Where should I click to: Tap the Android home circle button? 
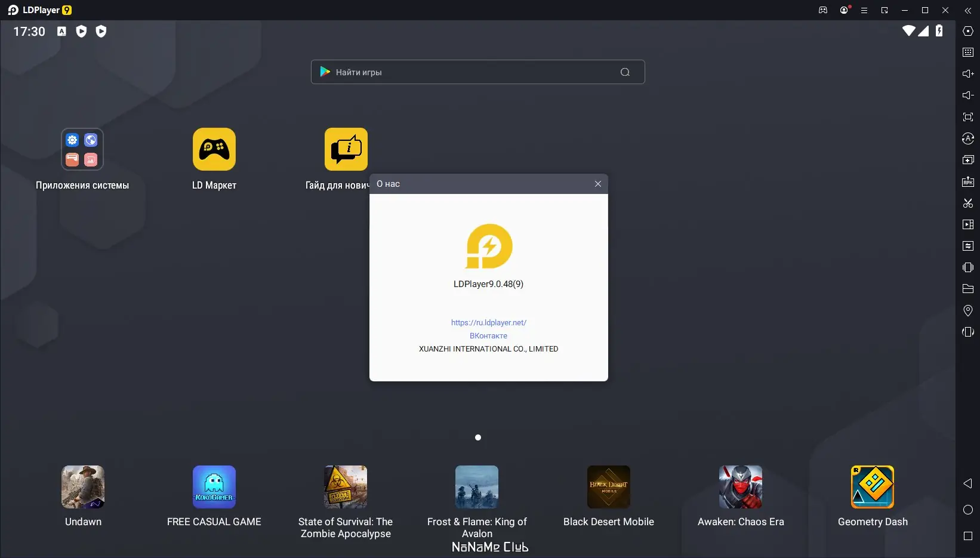(968, 510)
